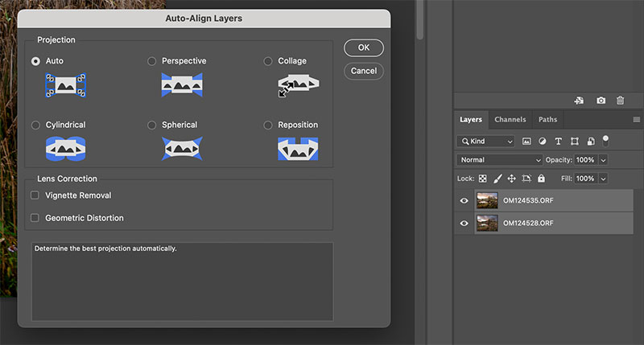
Task: Select the Auto projection radio button
Action: coord(35,61)
